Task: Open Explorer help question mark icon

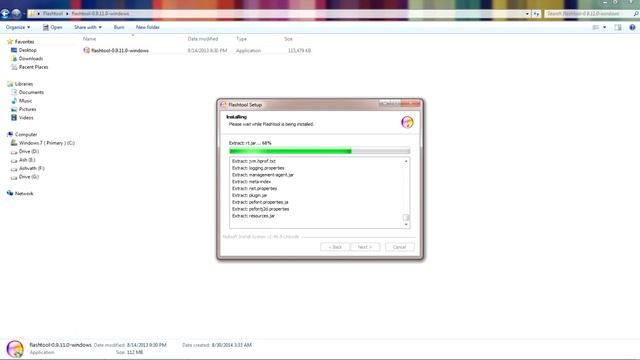Action: point(632,27)
